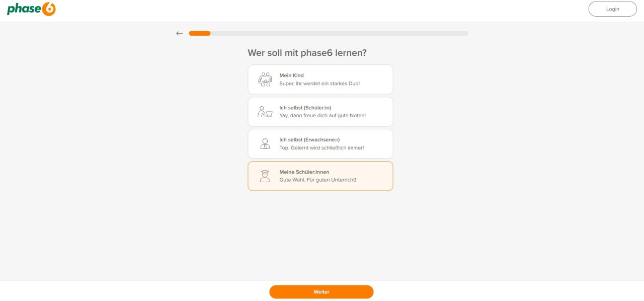
Task: Click the progress bar at the top
Action: click(327, 33)
